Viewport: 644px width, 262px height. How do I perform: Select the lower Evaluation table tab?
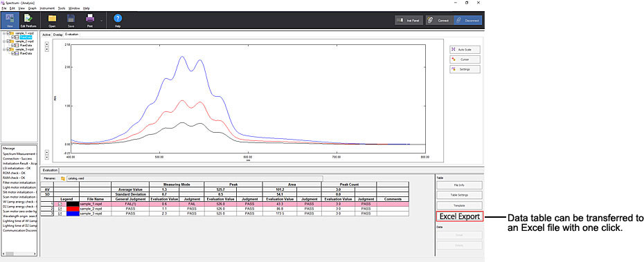50,170
